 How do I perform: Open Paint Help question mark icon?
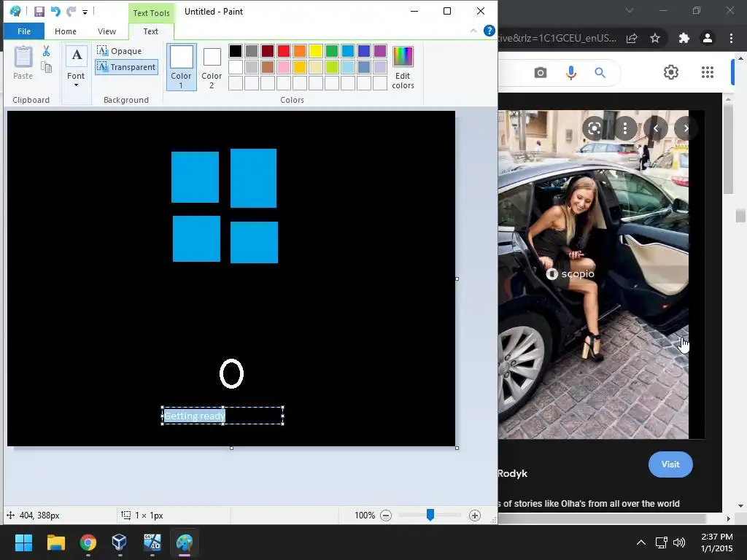point(489,31)
